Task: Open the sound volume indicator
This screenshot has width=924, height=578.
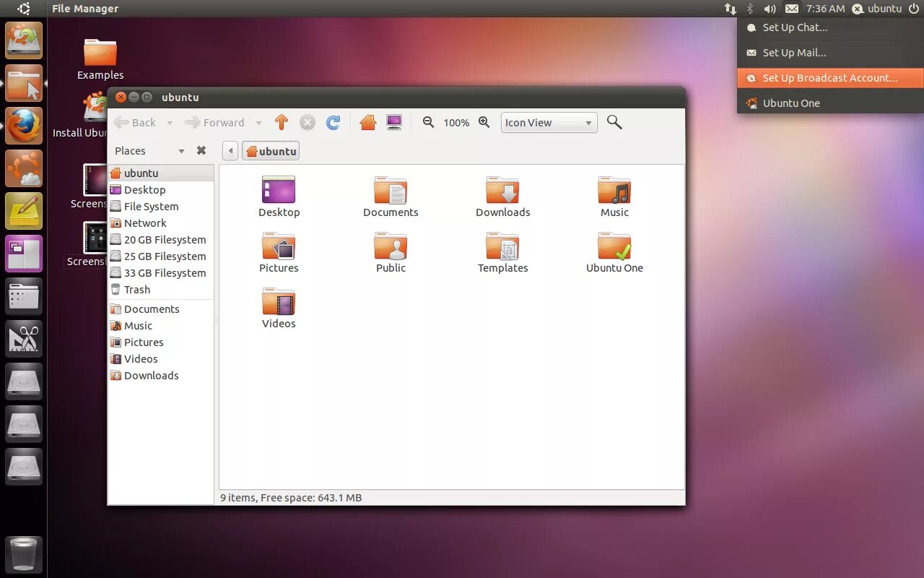Action: click(x=770, y=9)
